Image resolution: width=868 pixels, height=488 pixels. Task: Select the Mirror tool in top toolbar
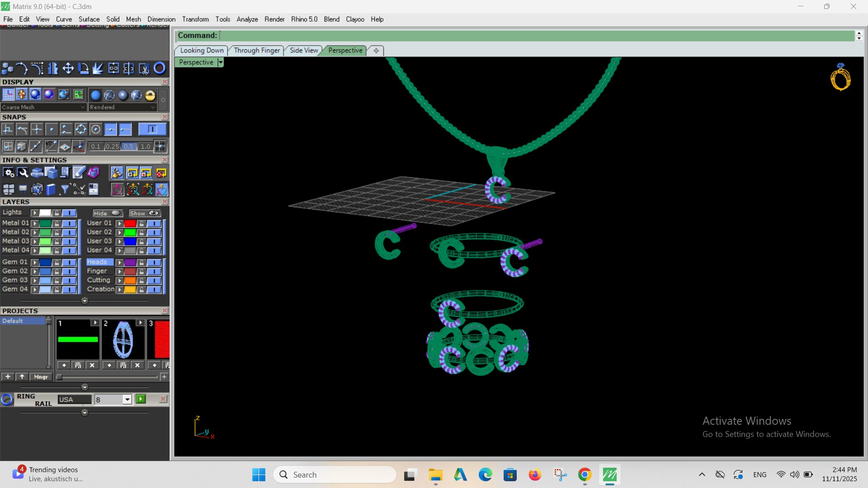[x=53, y=68]
